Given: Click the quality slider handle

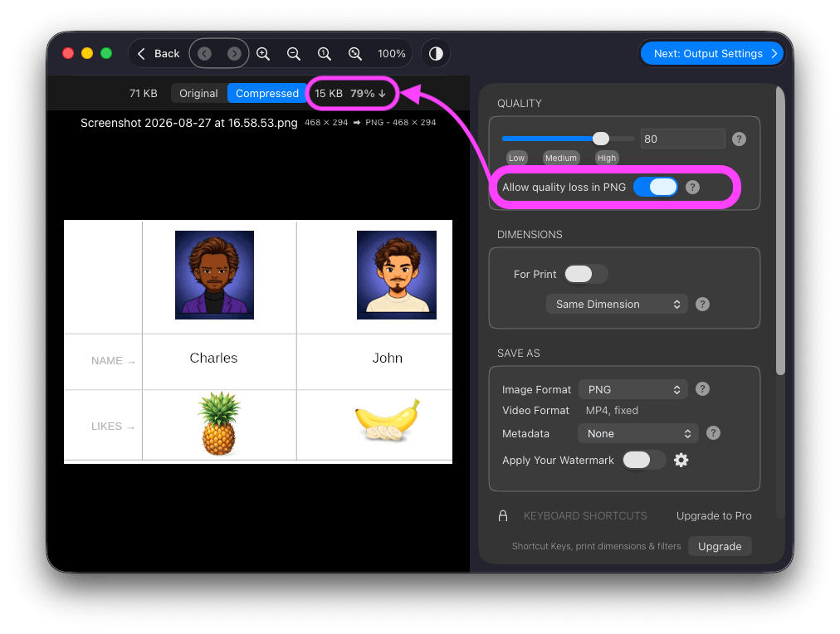Looking at the screenshot, I should click(601, 139).
